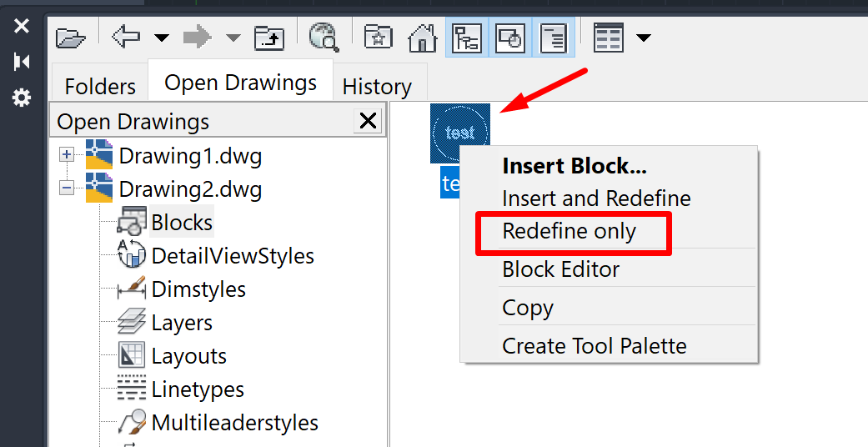Click the Auto-hide palette icon
Screen dimensions: 868x447
(x=22, y=62)
